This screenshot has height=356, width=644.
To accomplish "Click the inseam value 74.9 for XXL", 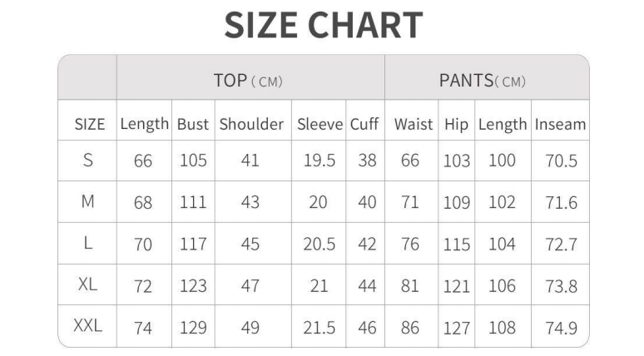I will pyautogui.click(x=561, y=328).
